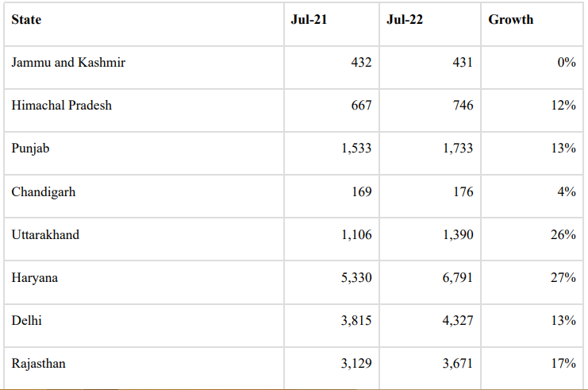Click the Rajasthan state cell
The height and width of the screenshot is (390, 588).
pos(39,364)
